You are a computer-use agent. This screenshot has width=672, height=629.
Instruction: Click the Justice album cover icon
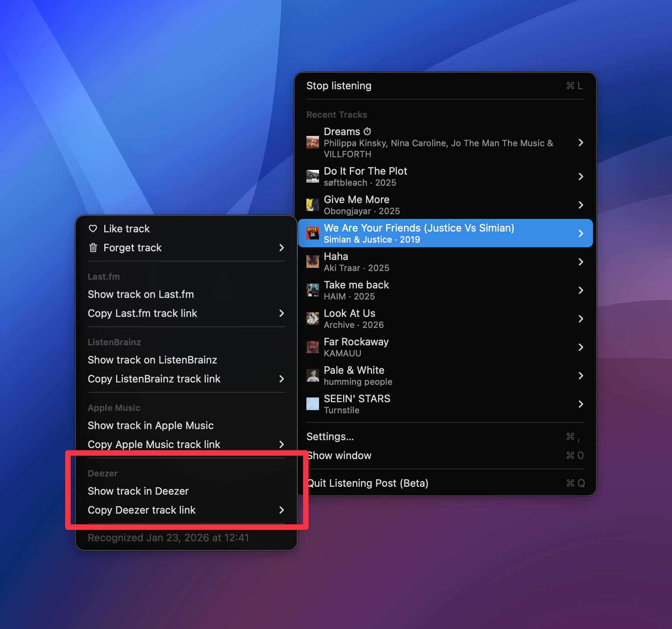click(312, 233)
